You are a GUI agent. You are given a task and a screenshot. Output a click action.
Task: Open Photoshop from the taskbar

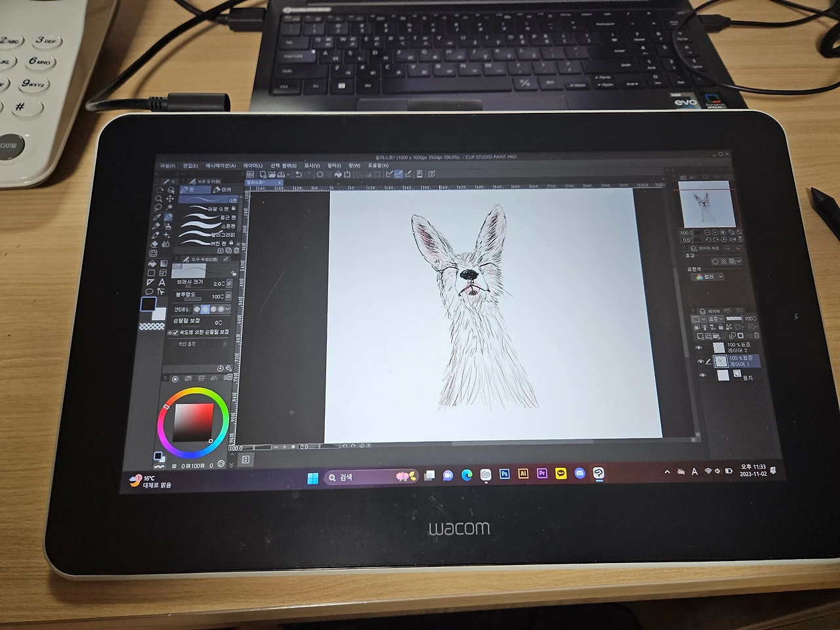tap(505, 473)
